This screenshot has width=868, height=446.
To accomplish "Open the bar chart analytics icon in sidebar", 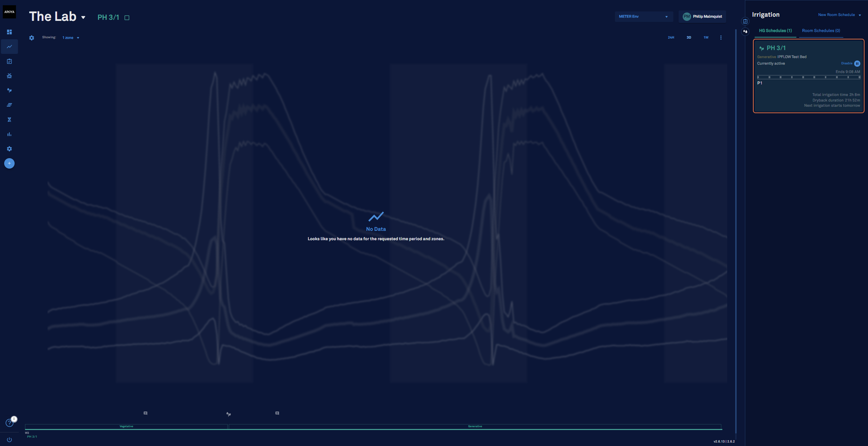I will pyautogui.click(x=9, y=134).
